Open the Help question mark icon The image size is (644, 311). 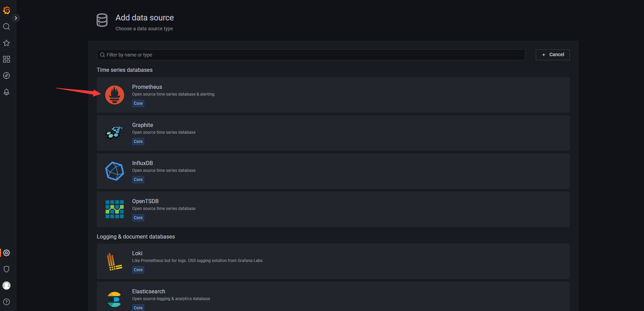tap(6, 302)
